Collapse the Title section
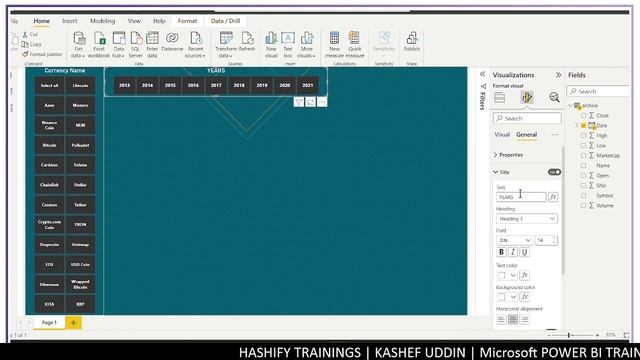640x360 pixels. pos(495,172)
